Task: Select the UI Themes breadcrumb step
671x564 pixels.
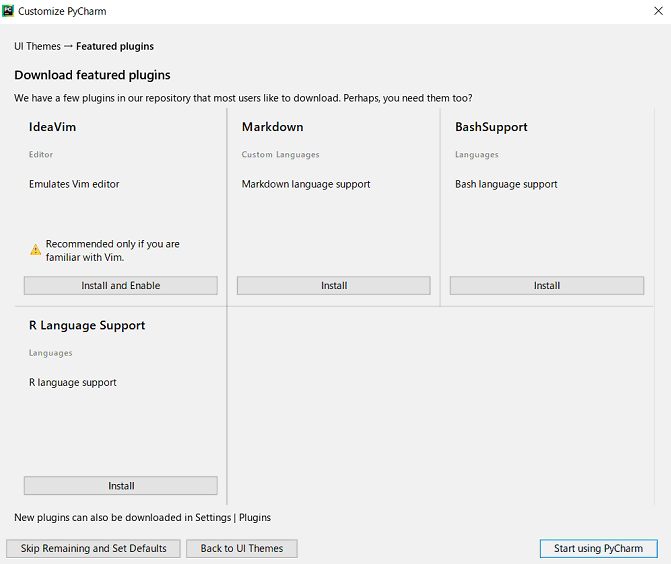Action: (x=37, y=46)
